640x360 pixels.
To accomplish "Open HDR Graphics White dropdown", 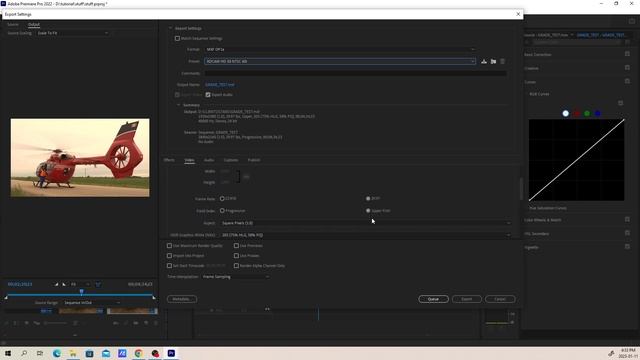I will click(366, 235).
